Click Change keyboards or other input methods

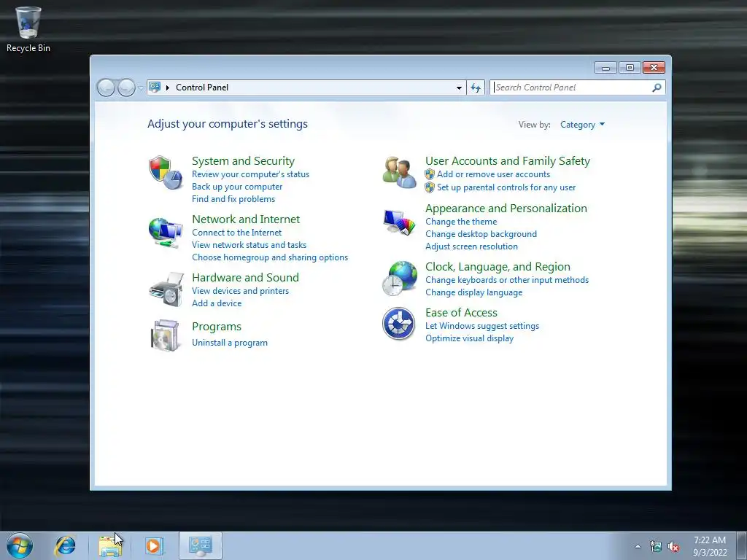(x=506, y=280)
